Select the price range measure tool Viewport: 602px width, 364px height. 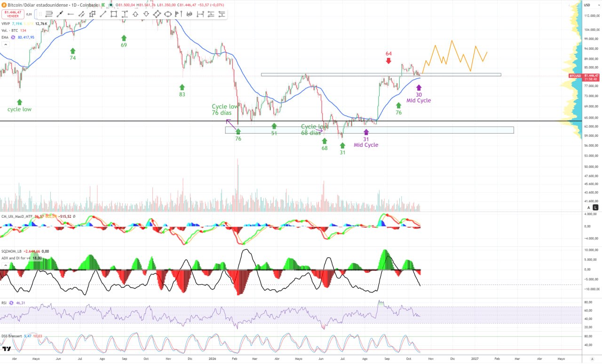coord(125,14)
